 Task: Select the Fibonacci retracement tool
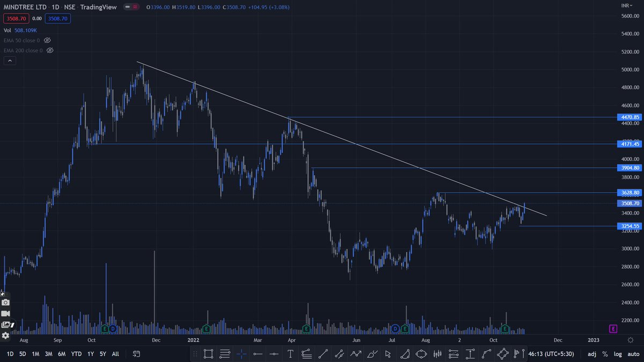[x=306, y=354]
